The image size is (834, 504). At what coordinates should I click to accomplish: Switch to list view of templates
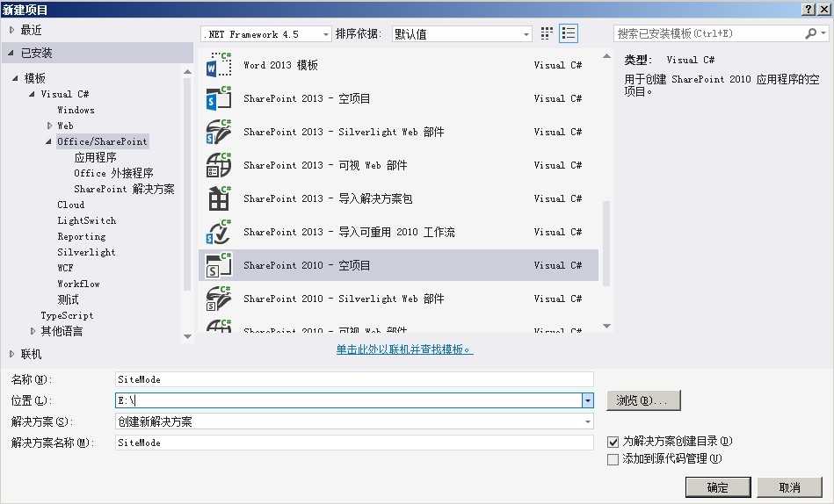click(569, 33)
